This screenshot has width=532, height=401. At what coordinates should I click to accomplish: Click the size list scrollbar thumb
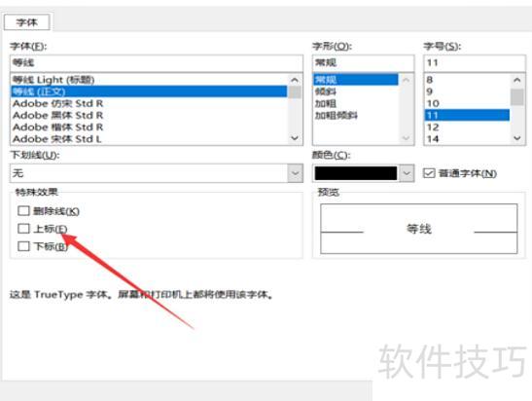tap(517, 97)
